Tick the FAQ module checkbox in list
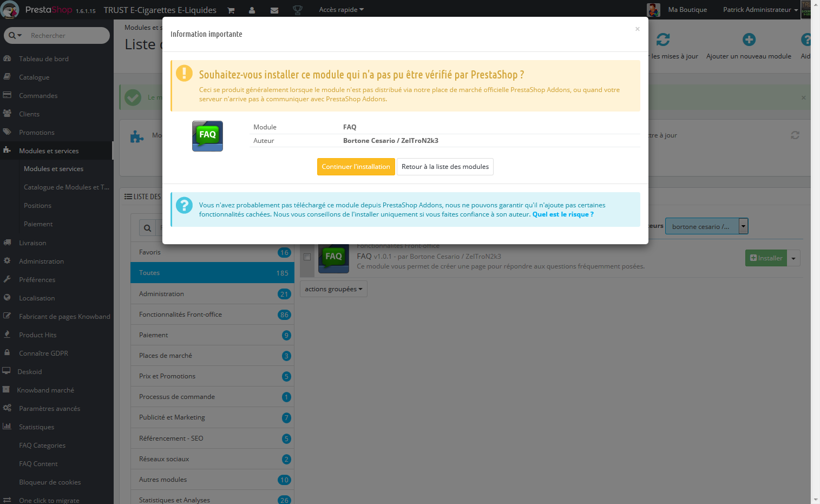Viewport: 820px width, 504px height. 307,257
